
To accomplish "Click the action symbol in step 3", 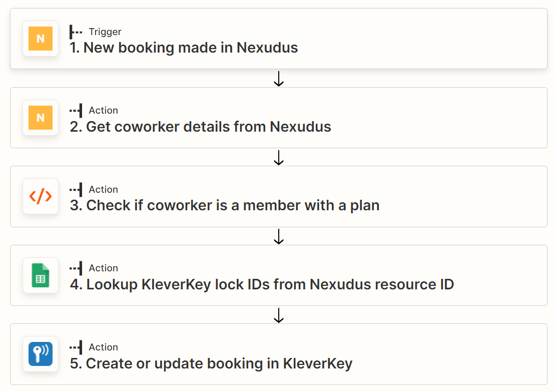I will click(x=76, y=189).
